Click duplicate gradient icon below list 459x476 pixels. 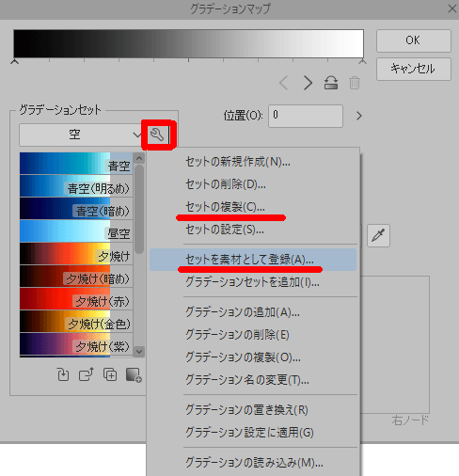110,374
